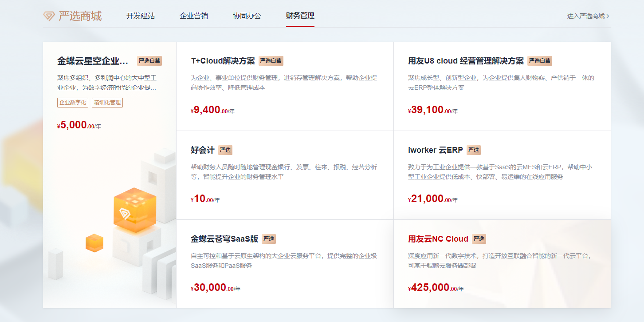
Task: Click the orange cube illustration
Action: pos(135,211)
